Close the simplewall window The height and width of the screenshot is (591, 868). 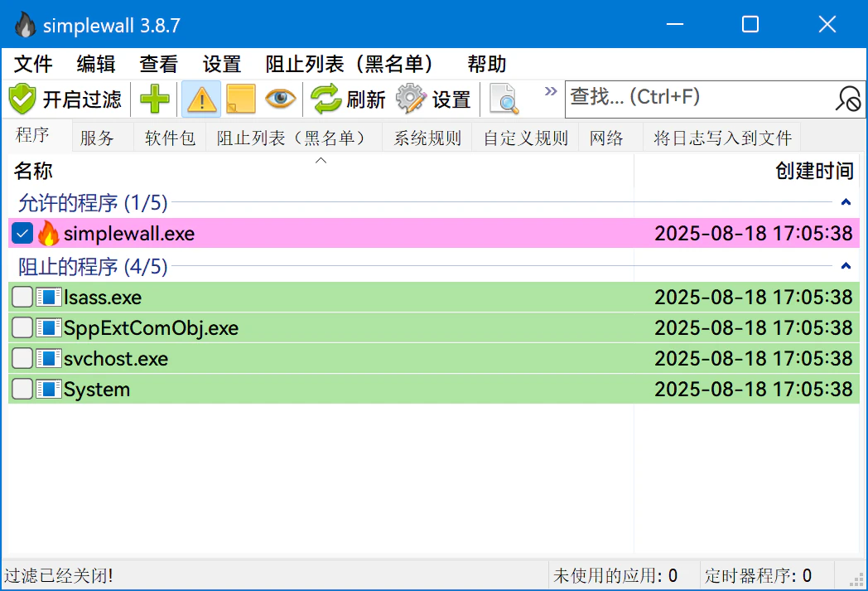(827, 24)
